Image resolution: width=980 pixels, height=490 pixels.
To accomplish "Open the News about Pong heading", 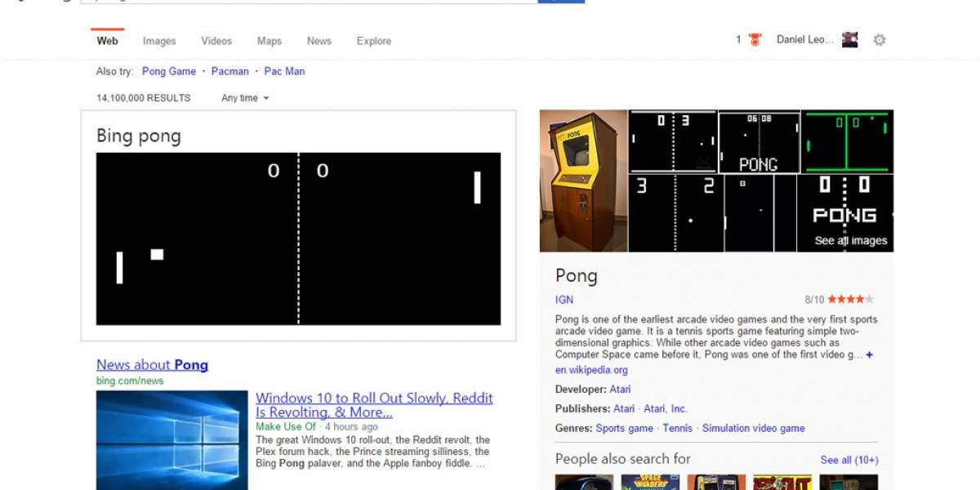I will [152, 365].
